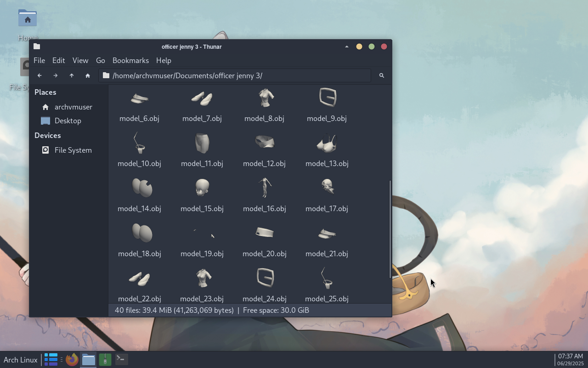
Task: Select the model_25.obj file icon
Action: [x=327, y=278]
